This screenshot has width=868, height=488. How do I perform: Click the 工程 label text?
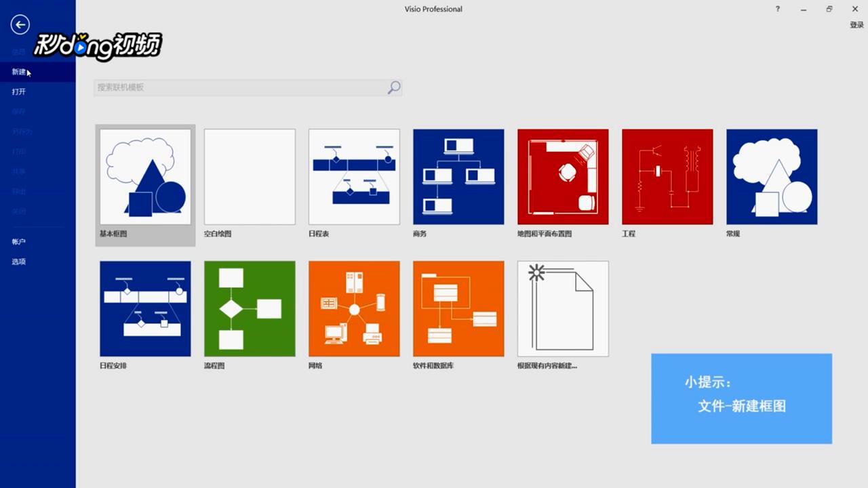coord(629,234)
